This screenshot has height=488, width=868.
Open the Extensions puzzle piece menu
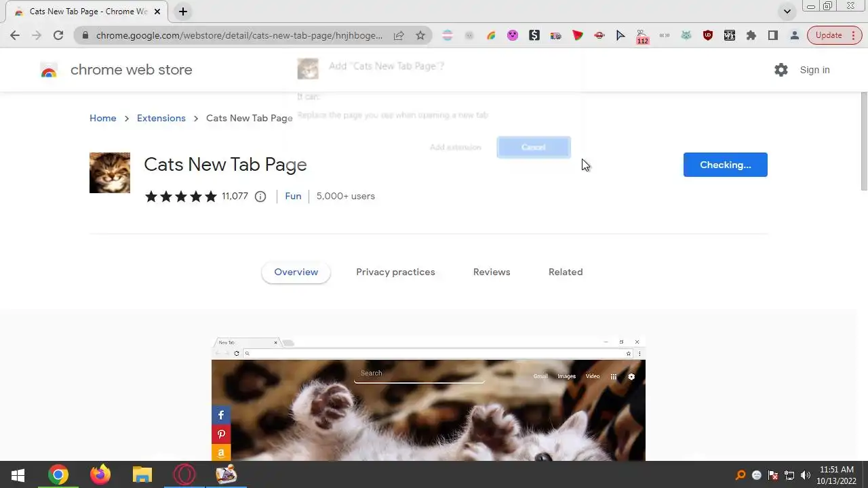point(751,35)
